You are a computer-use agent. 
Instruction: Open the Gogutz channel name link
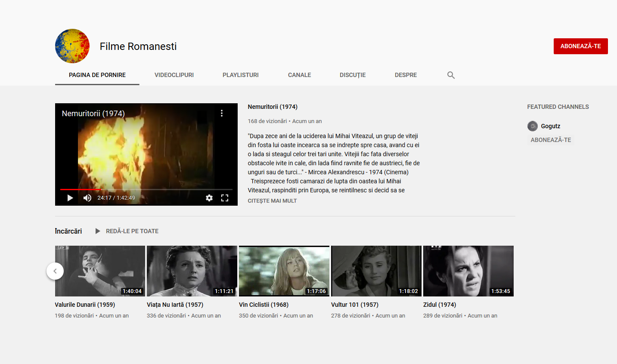tap(551, 126)
